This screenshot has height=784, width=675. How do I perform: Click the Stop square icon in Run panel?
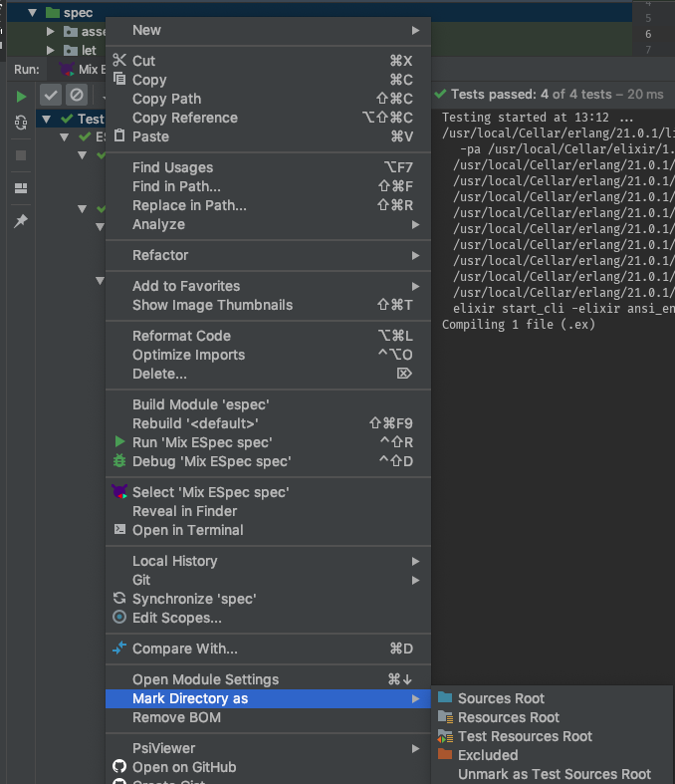(21, 155)
